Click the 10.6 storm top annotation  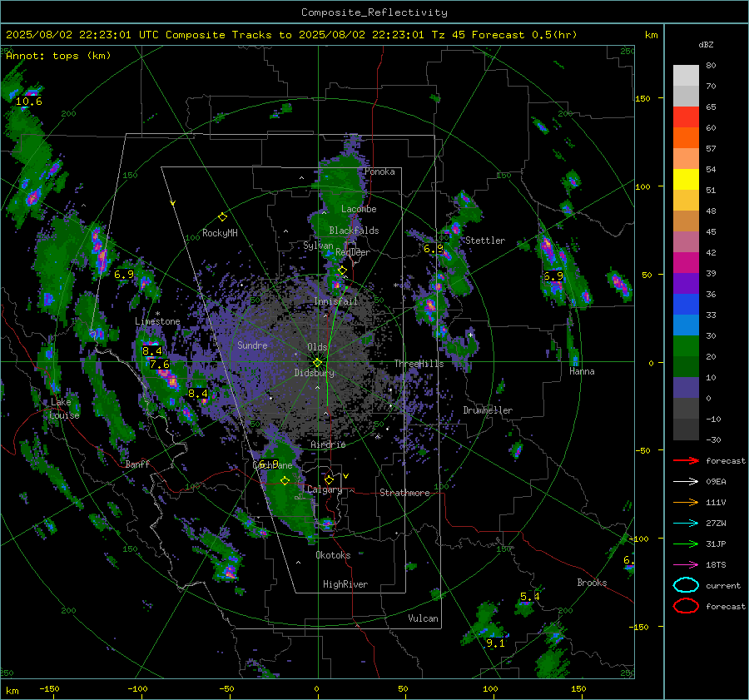coord(28,102)
